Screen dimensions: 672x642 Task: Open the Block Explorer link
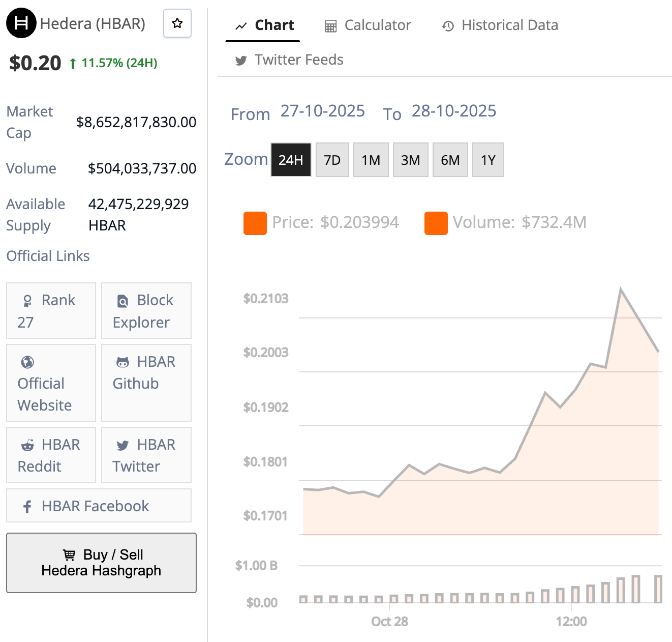(x=146, y=311)
